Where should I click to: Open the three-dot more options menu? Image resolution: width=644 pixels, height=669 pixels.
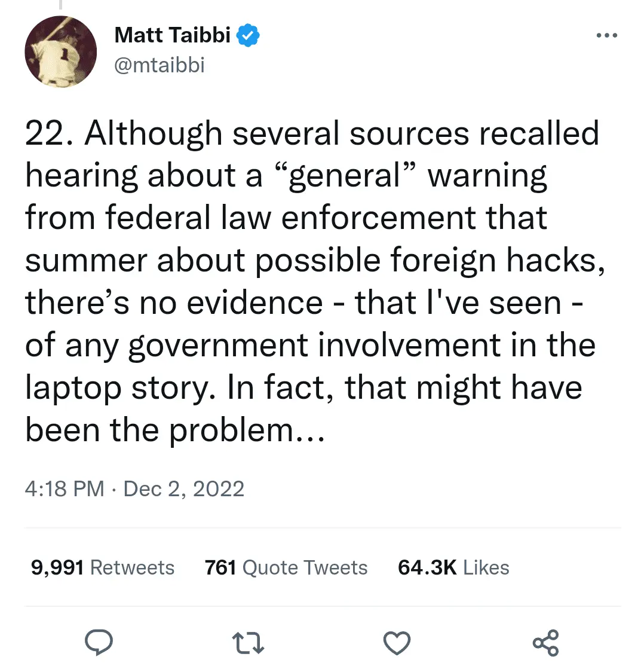click(606, 35)
